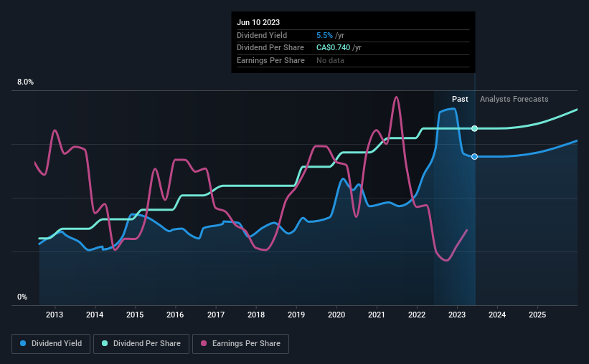Image resolution: width=589 pixels, height=364 pixels.
Task: Click the 2019 x-axis label
Action: click(296, 315)
